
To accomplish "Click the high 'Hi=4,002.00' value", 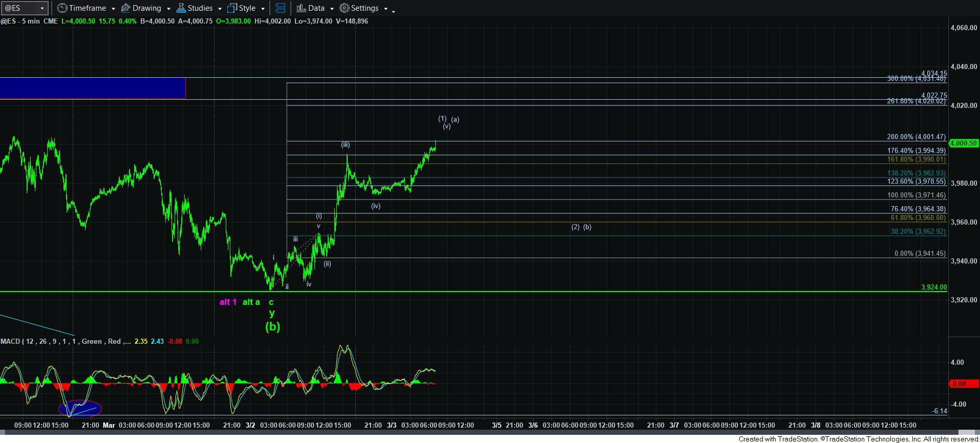I will [272, 21].
